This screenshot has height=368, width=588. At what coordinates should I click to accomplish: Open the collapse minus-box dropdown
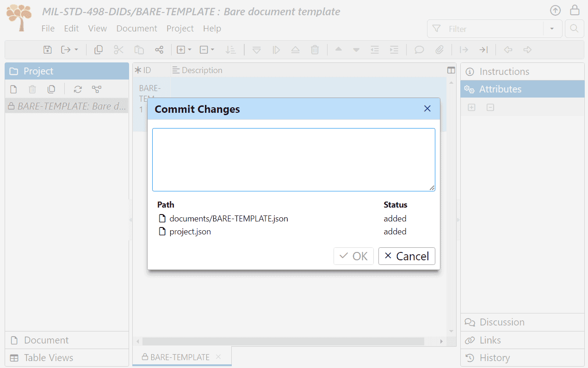tap(207, 50)
